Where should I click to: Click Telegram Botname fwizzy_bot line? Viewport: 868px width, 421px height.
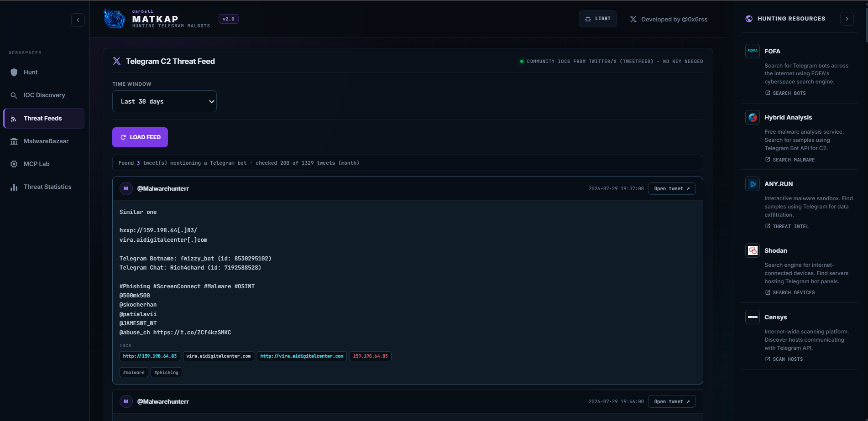click(195, 259)
